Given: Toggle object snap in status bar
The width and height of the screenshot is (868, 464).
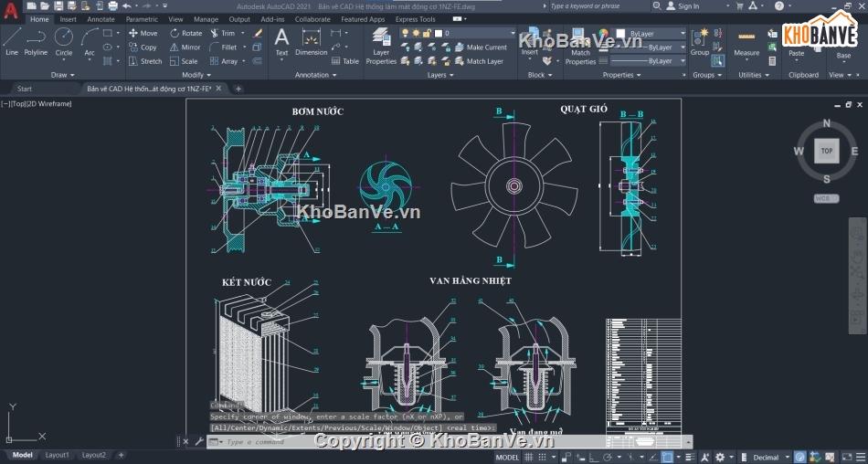Looking at the screenshot, I should click(x=667, y=458).
